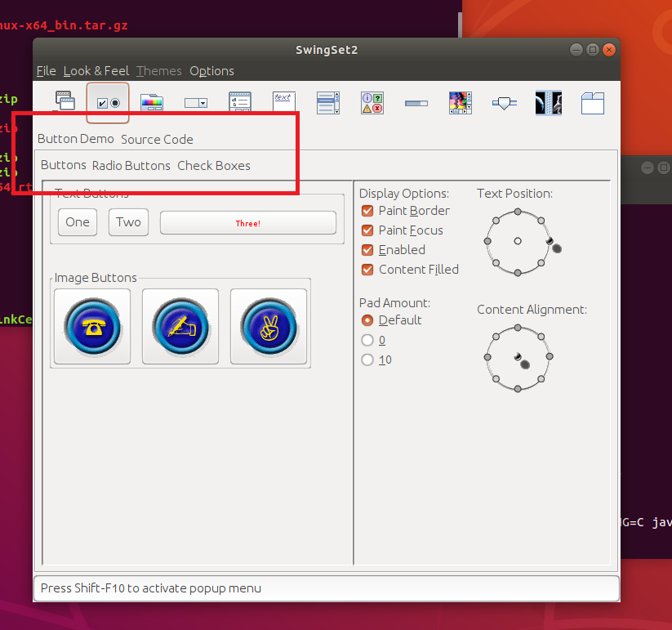Uncheck the Paint Border checkbox
This screenshot has height=630, width=672.
(x=367, y=211)
